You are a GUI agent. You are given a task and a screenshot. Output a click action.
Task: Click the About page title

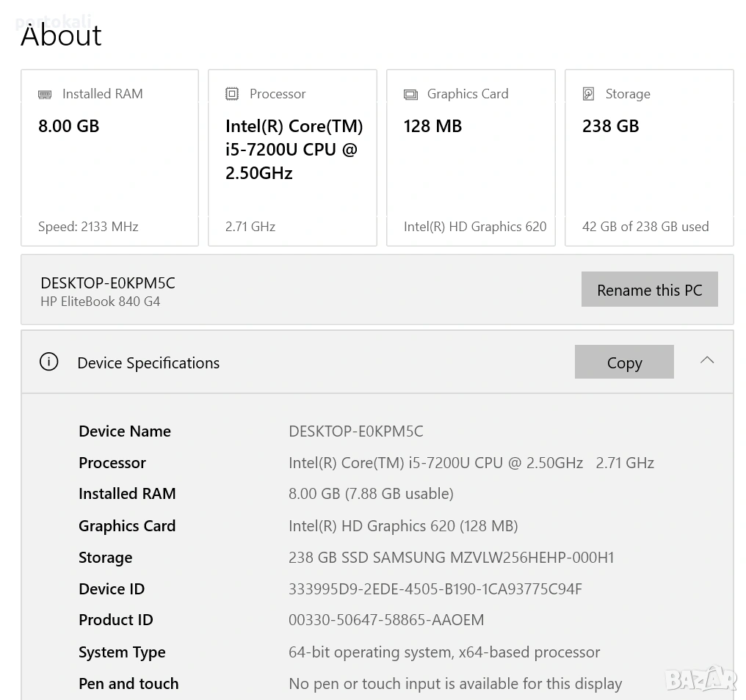tap(62, 36)
